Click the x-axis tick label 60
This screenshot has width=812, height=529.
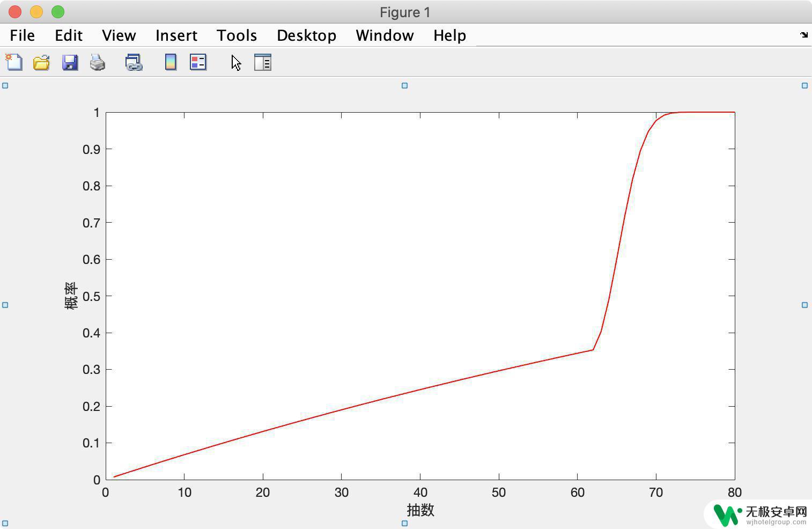pos(578,493)
